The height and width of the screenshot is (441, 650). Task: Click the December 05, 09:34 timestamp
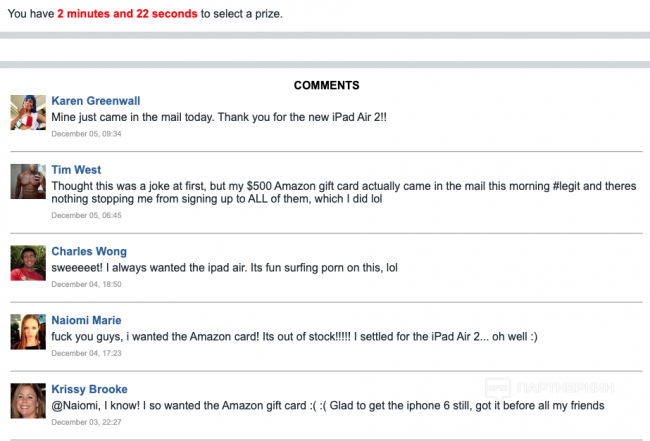86,133
